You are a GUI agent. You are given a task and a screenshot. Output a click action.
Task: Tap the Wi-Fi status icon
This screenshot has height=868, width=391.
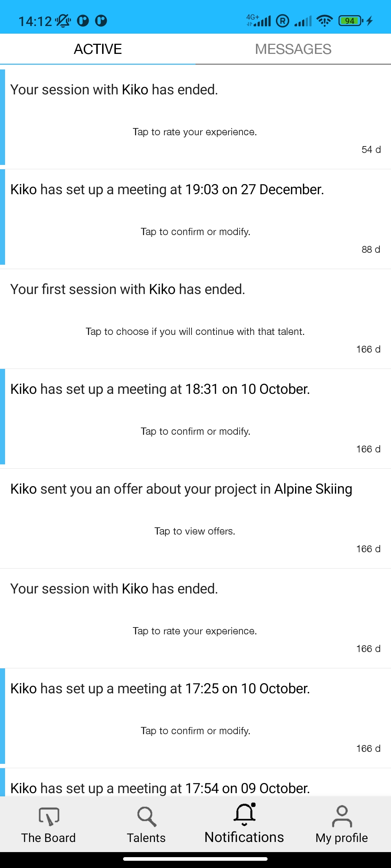point(324,21)
